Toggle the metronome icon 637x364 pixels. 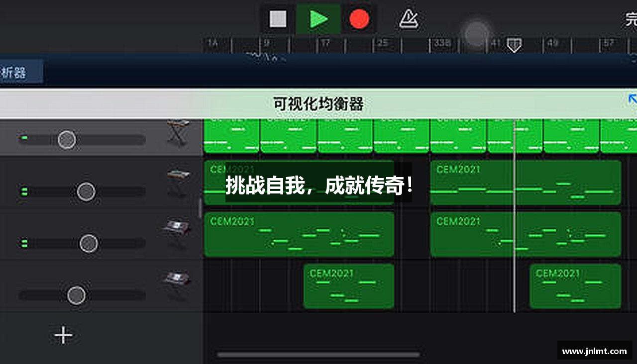coord(409,19)
